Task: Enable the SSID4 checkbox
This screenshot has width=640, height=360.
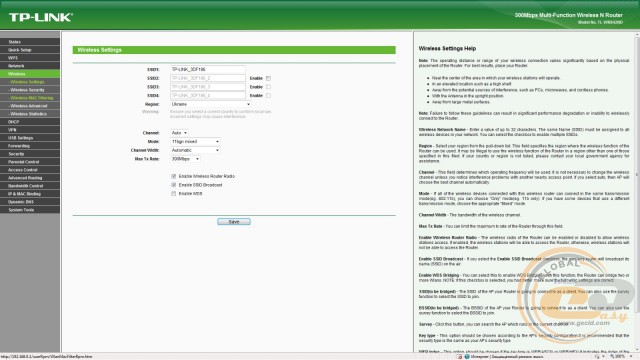Action: click(x=269, y=96)
